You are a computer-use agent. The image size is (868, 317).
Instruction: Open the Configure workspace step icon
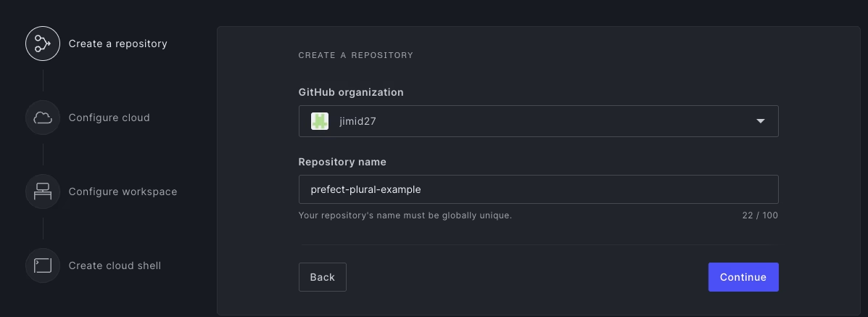click(43, 192)
